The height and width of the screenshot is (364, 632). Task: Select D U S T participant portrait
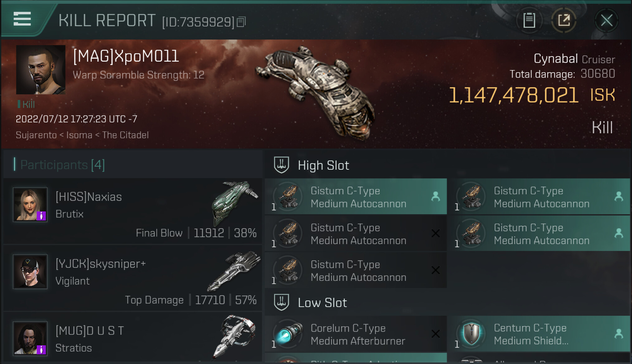pyautogui.click(x=30, y=338)
